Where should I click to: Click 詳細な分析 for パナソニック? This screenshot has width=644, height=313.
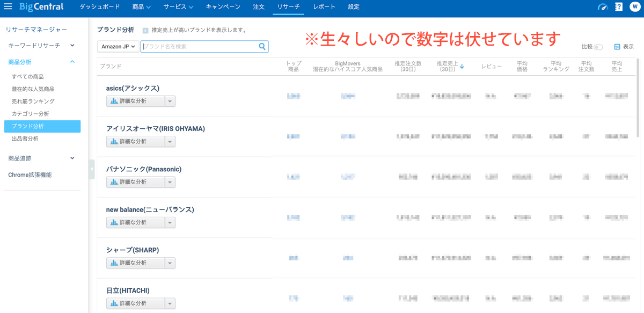(x=135, y=182)
